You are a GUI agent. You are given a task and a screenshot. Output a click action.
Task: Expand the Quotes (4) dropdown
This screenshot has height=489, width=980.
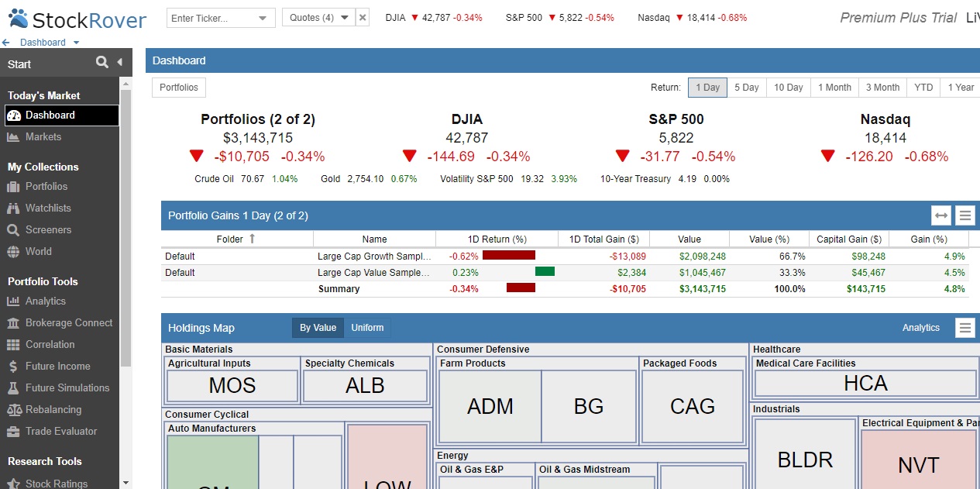(x=345, y=18)
